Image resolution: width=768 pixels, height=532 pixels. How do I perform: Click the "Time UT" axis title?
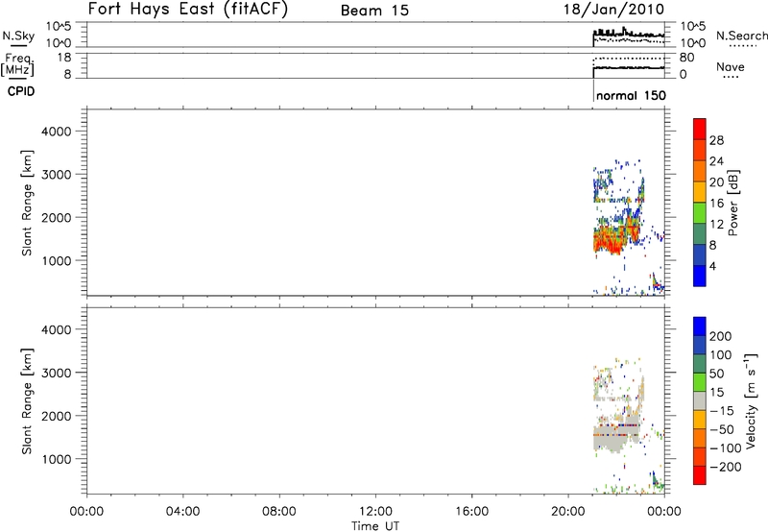tap(375, 526)
